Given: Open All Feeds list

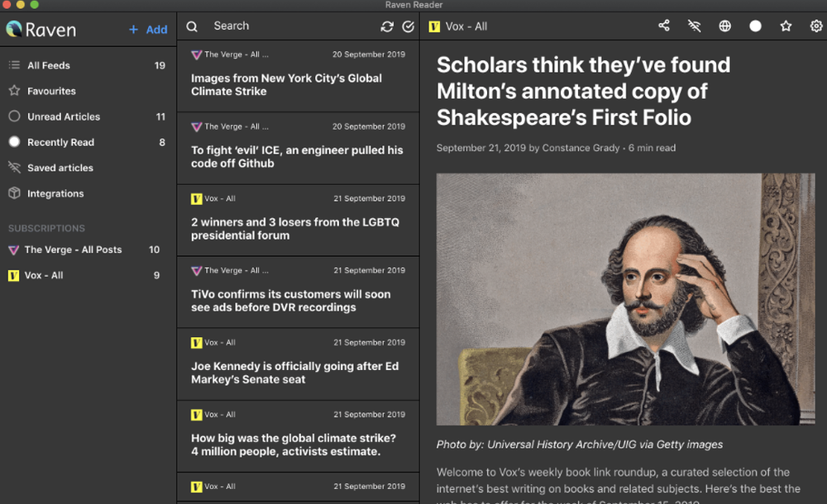Looking at the screenshot, I should [87, 65].
